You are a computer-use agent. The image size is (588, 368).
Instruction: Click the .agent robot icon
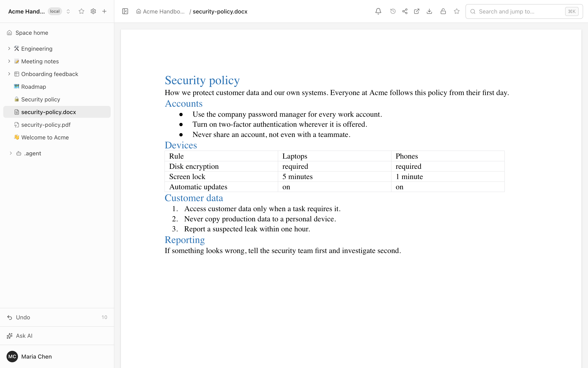19,153
